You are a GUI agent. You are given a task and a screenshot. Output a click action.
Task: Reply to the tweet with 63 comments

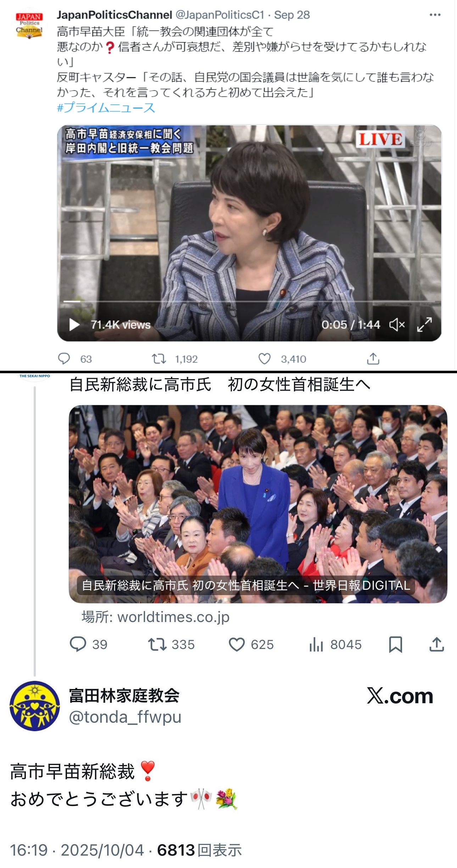pos(64,359)
